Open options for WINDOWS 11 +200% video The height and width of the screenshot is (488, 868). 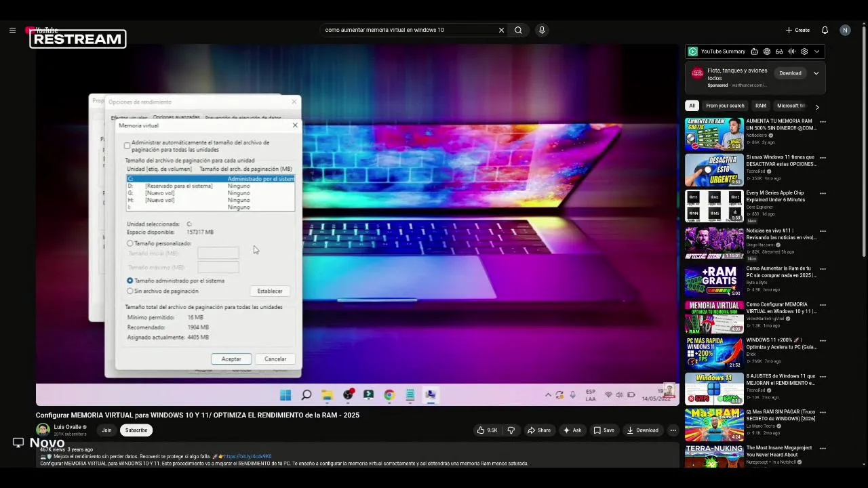[x=823, y=340]
